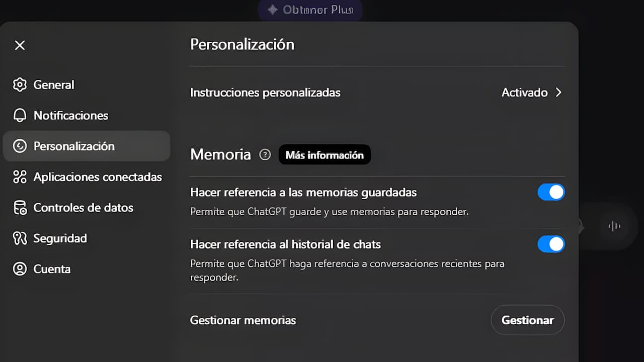Expand Instrucciones personalizadas chevron arrow
Screen dimensions: 644x362
point(558,93)
